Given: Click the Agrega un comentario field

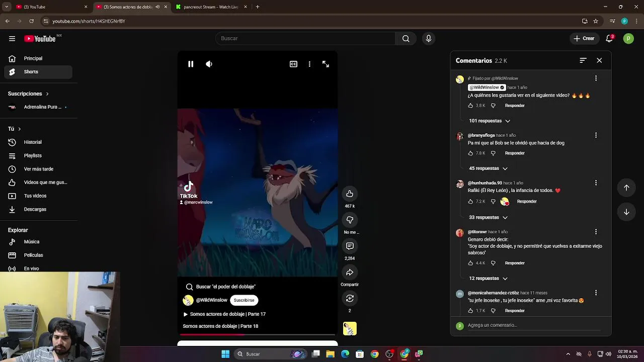Looking at the screenshot, I should [533, 325].
